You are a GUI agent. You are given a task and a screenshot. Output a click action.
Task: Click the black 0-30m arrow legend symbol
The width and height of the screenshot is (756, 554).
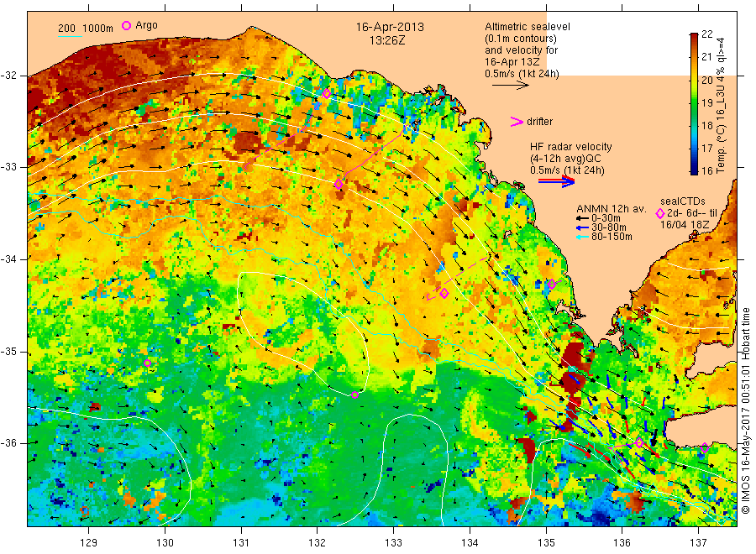[582, 218]
